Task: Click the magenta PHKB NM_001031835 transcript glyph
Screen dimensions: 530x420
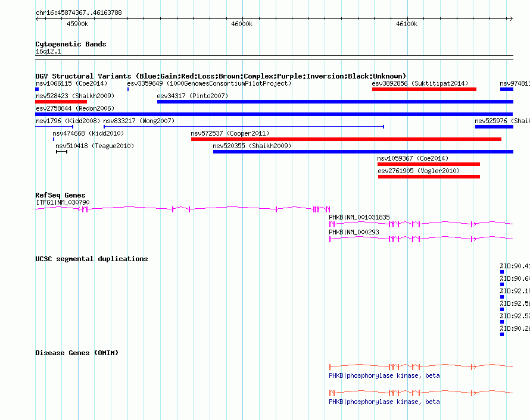Action: click(x=421, y=224)
